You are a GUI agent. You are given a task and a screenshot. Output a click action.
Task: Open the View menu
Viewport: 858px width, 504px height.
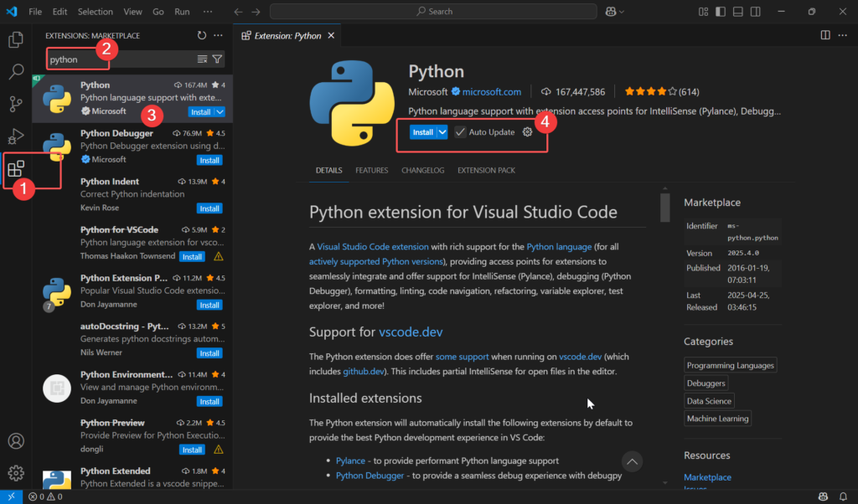click(132, 12)
